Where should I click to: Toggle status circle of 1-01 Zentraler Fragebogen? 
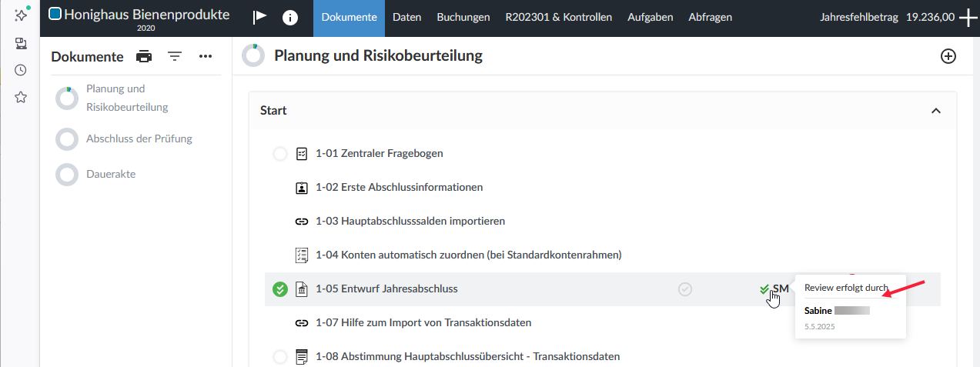(x=280, y=154)
